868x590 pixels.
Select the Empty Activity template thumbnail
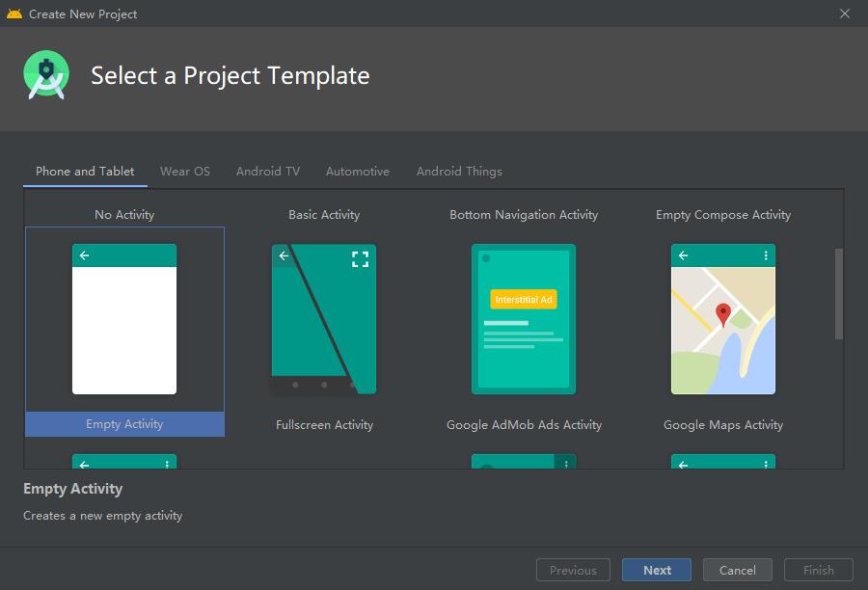click(124, 320)
